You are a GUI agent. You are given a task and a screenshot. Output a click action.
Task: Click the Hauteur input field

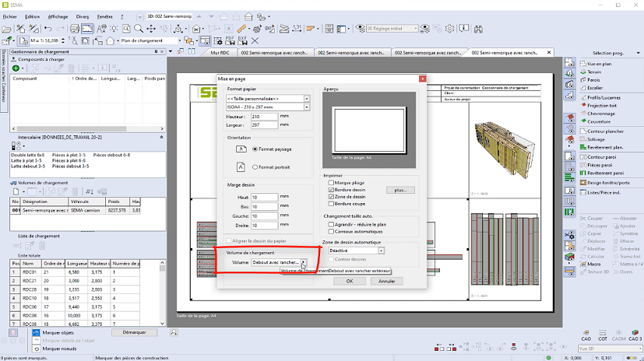point(265,116)
